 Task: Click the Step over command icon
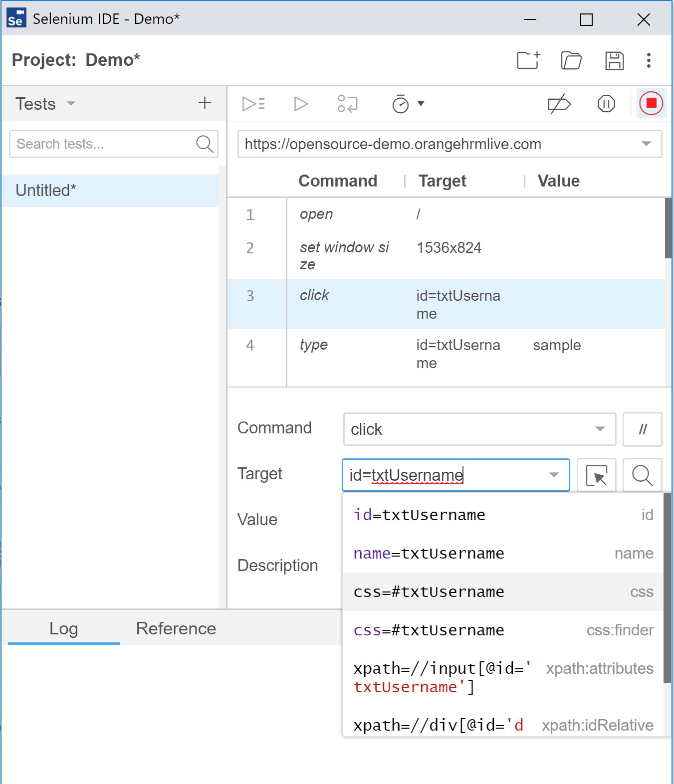pyautogui.click(x=347, y=104)
